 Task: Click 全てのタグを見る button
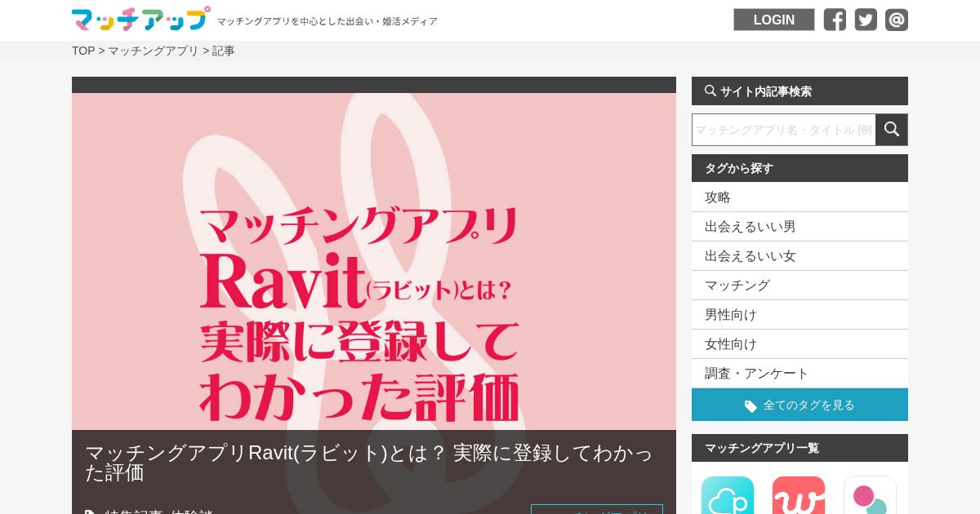point(800,405)
